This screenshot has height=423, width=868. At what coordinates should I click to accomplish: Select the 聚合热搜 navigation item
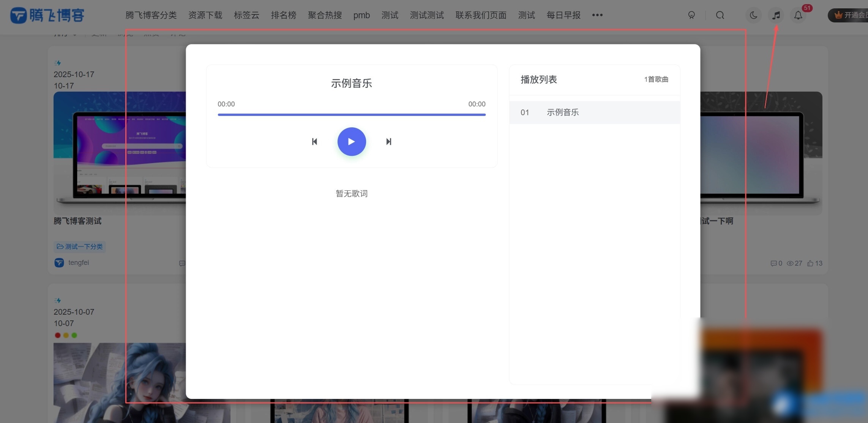tap(324, 15)
